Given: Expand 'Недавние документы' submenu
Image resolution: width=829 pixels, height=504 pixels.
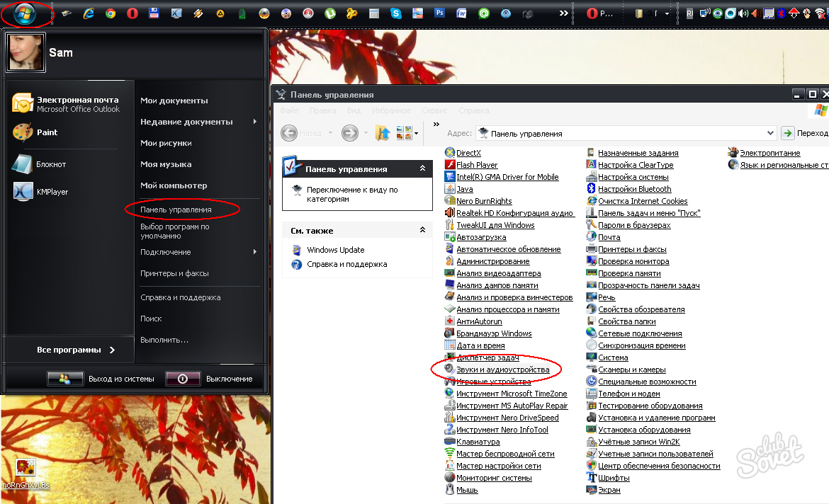Looking at the screenshot, I should click(255, 122).
